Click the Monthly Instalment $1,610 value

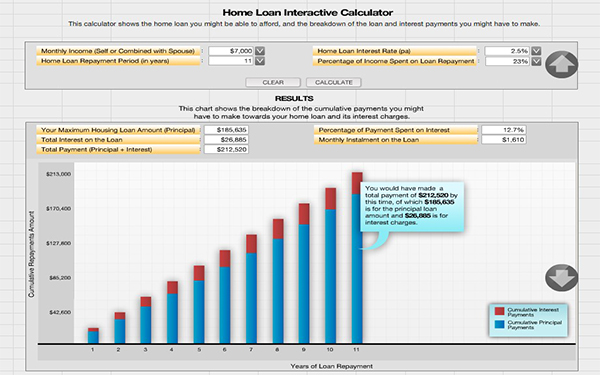pos(504,140)
